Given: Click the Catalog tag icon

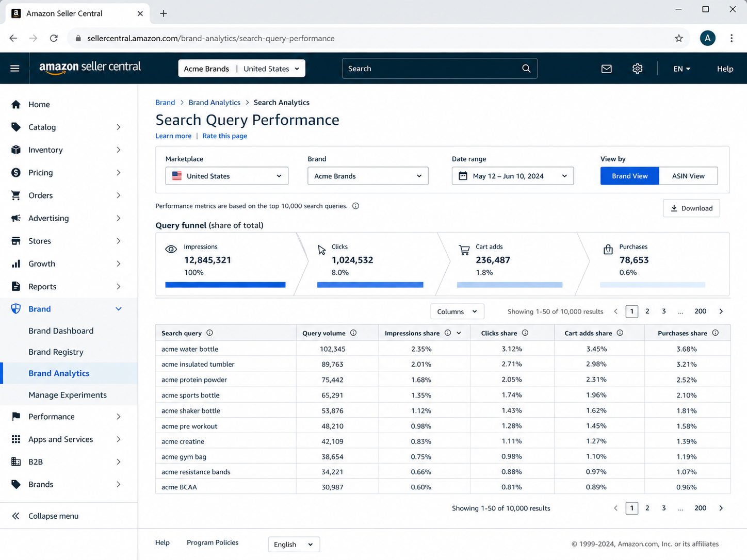Looking at the screenshot, I should (x=16, y=127).
